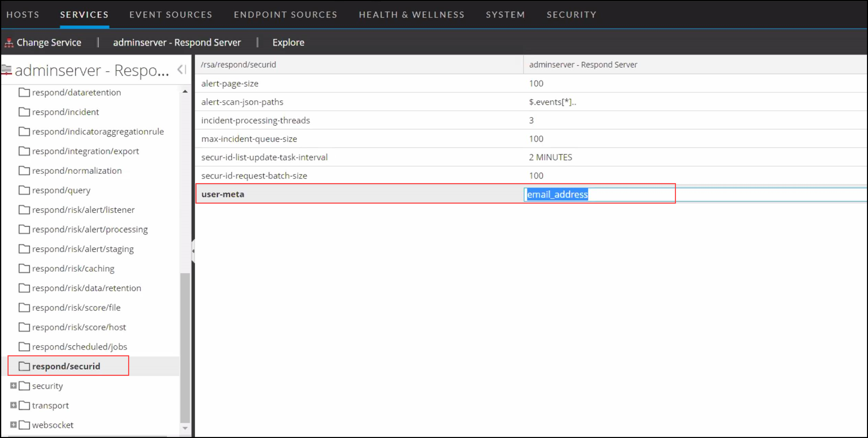Expand the transport tree node

(x=13, y=405)
